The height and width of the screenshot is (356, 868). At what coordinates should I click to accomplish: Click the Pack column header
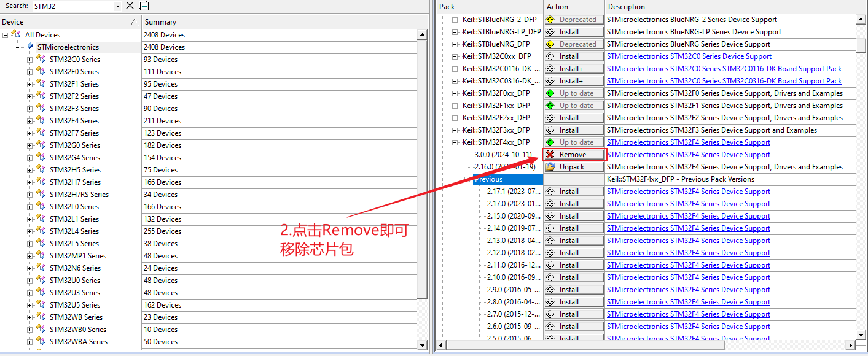490,7
